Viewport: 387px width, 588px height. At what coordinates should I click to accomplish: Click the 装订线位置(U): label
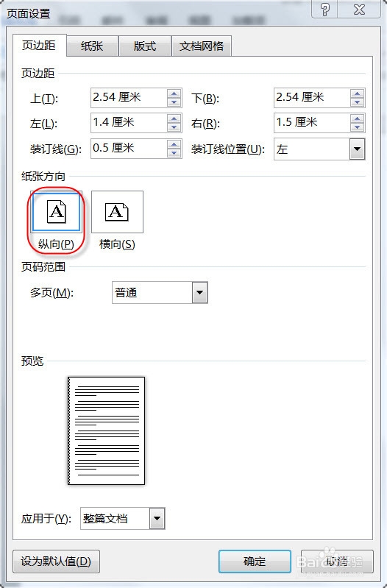coord(228,149)
